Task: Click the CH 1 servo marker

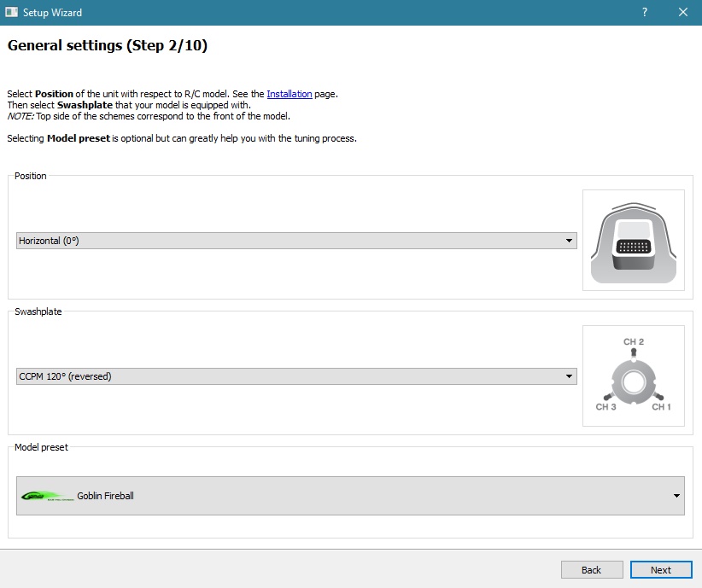Action: point(661,397)
